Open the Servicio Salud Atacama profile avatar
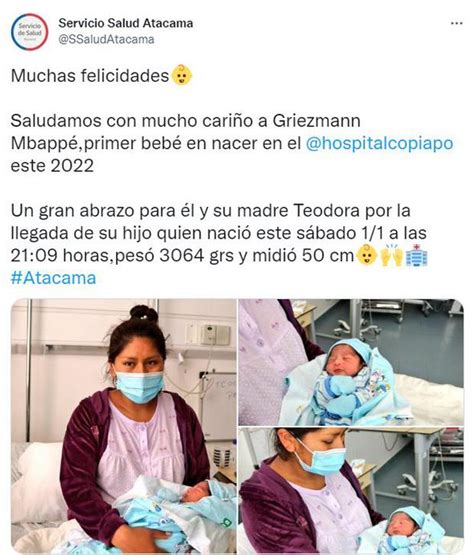Screen dimensions: 474x555 tap(29, 32)
